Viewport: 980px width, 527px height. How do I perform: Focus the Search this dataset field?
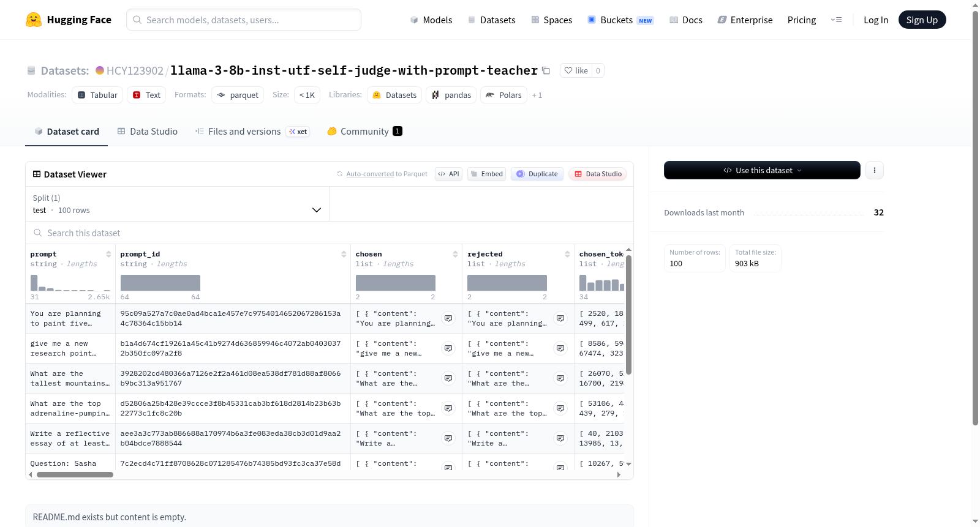[x=330, y=233]
